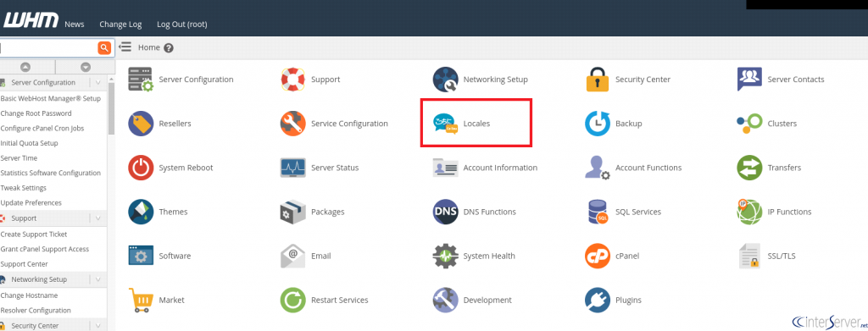This screenshot has width=868, height=331.
Task: Open the Backup clock icon
Action: click(598, 124)
